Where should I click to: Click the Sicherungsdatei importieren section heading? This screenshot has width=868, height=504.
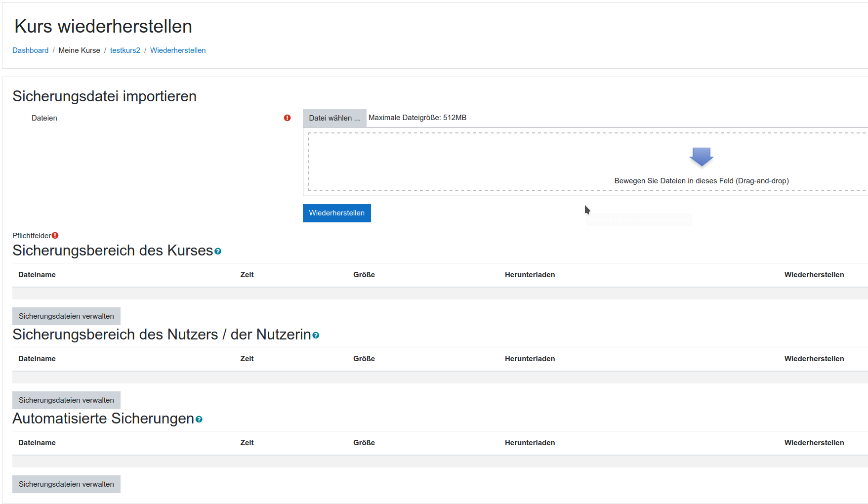click(104, 96)
